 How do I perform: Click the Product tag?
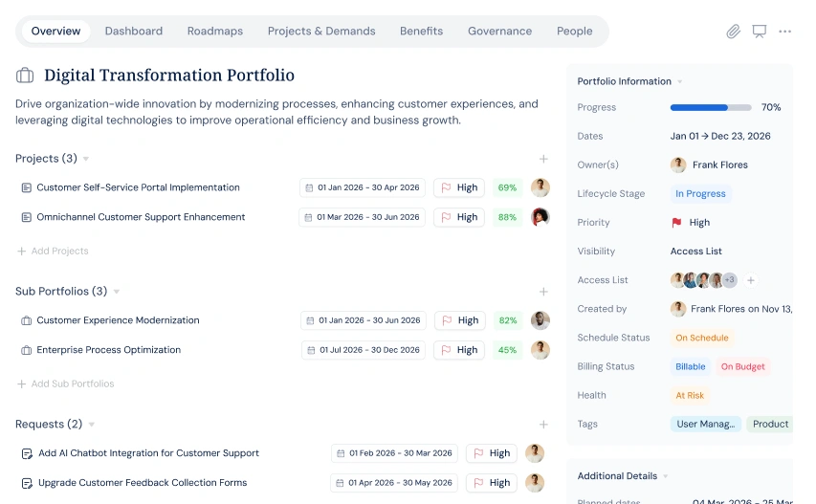pos(770,425)
